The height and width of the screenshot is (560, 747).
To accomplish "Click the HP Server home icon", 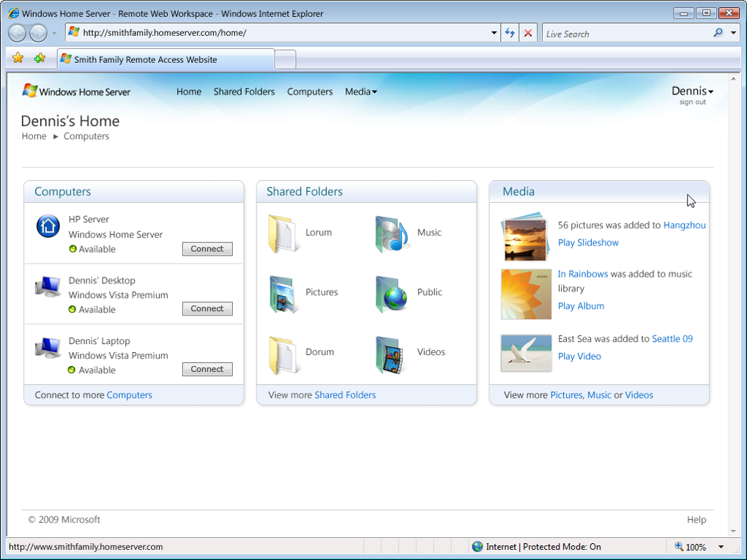I will (48, 226).
